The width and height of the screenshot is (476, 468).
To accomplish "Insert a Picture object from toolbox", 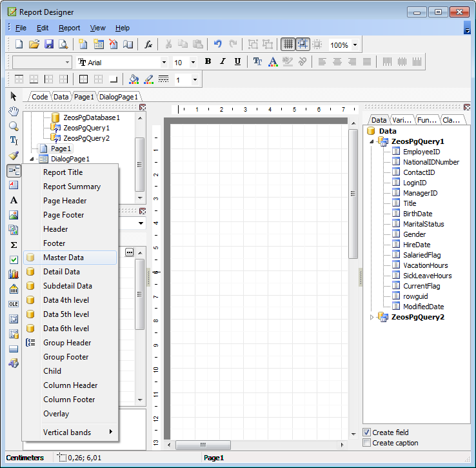I will [14, 215].
